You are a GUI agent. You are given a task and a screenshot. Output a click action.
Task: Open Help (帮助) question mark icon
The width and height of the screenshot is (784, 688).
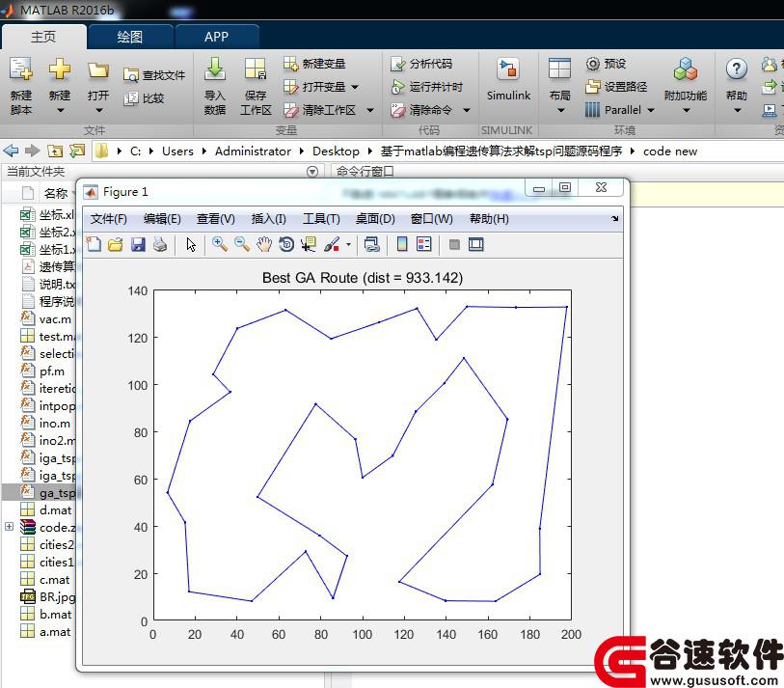737,69
